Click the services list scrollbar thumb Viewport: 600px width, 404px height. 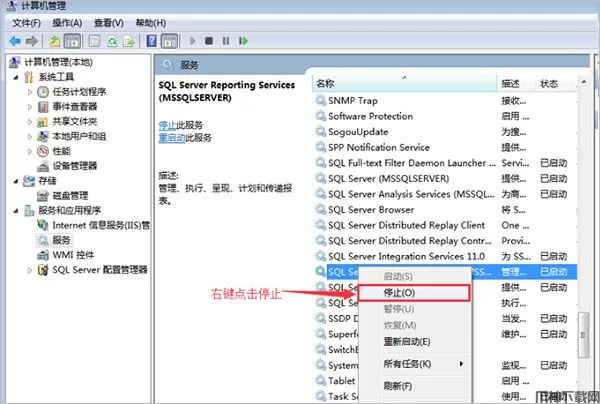584,335
